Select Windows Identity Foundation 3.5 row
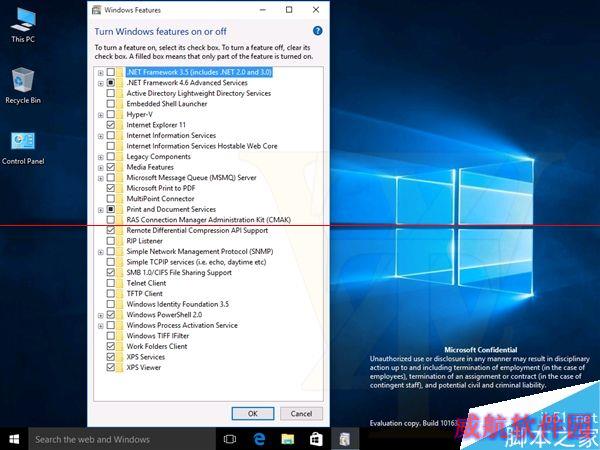Image resolution: width=600 pixels, height=450 pixels. tap(178, 304)
